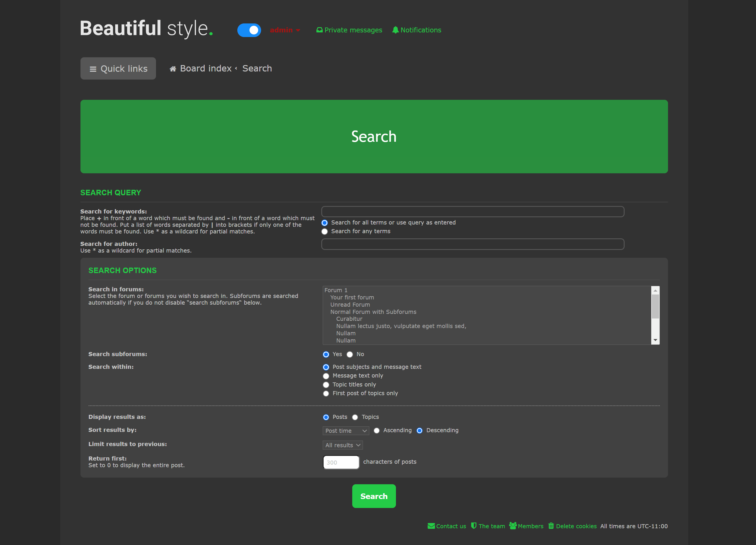
Task: Open the 'All results' limit dropdown
Action: 343,445
